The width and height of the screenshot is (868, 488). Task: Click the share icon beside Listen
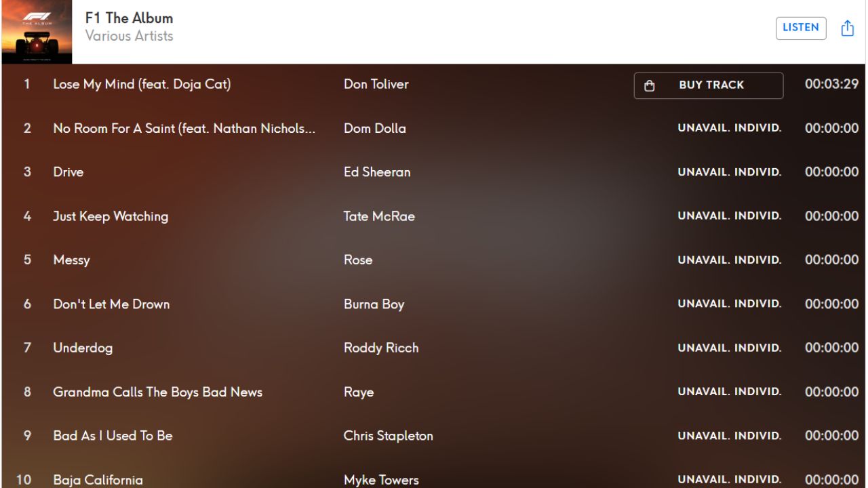click(x=847, y=28)
